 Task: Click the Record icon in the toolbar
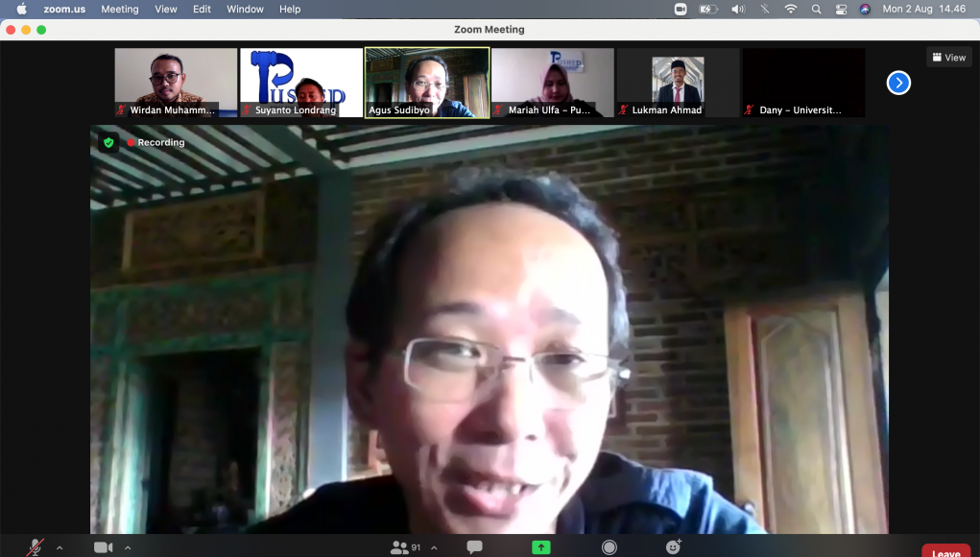(x=609, y=547)
